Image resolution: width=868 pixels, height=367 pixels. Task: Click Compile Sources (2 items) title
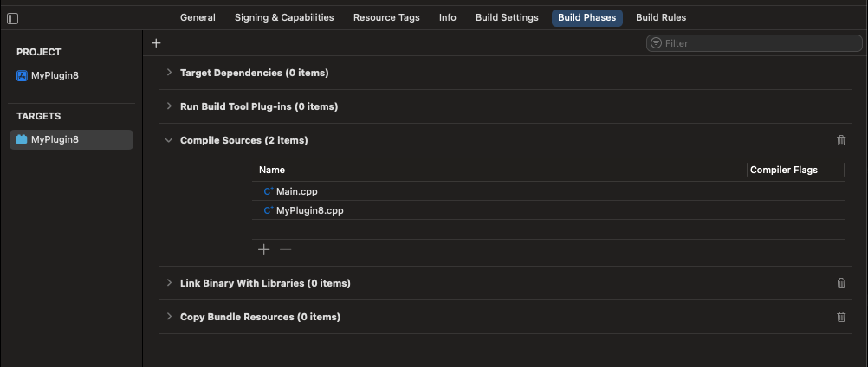[243, 140]
